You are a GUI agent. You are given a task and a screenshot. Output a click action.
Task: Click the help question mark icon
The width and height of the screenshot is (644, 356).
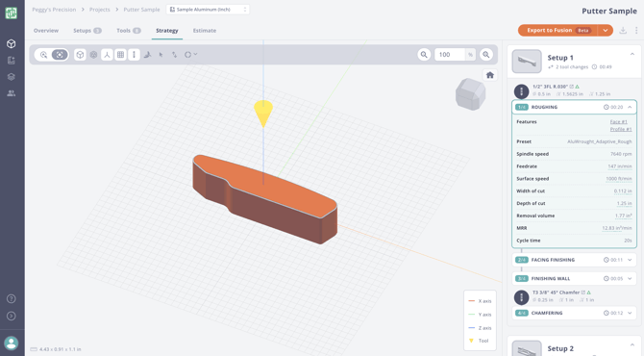(12, 299)
